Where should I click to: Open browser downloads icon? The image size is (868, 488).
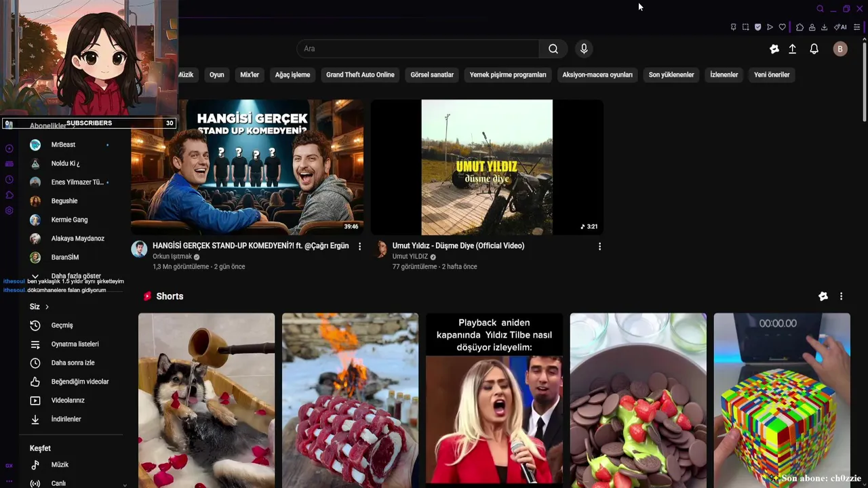pyautogui.click(x=824, y=27)
